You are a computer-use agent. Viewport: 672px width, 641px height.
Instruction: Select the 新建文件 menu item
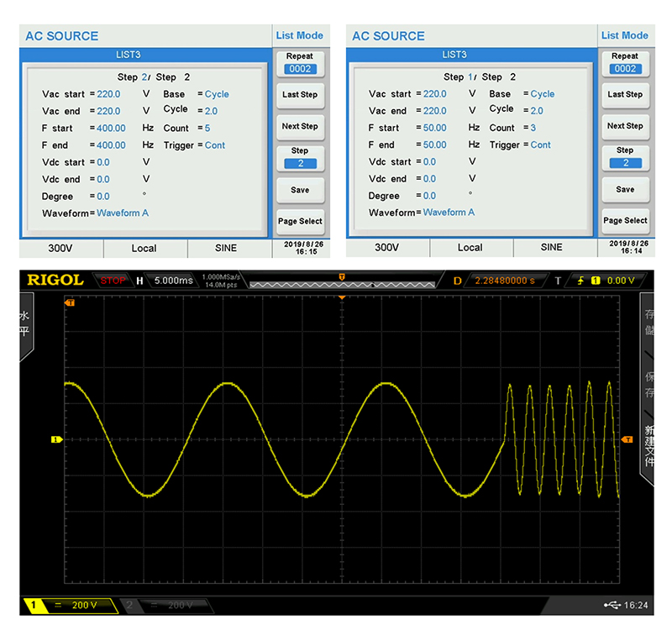pos(648,447)
